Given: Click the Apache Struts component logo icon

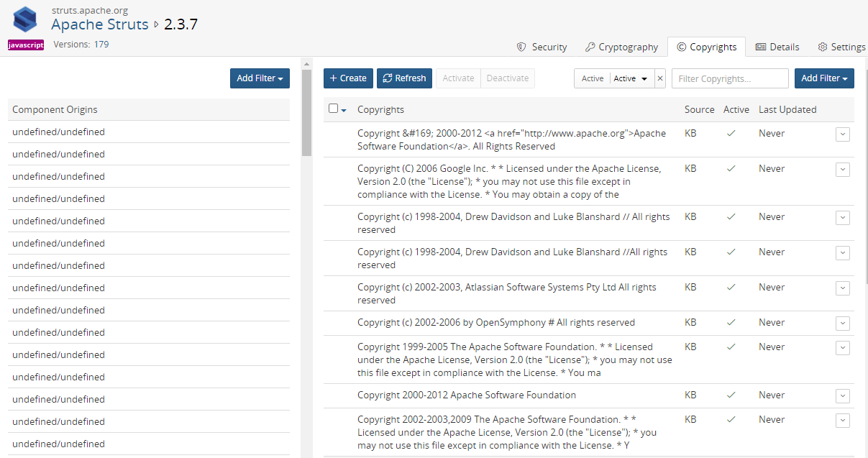Looking at the screenshot, I should tap(25, 19).
